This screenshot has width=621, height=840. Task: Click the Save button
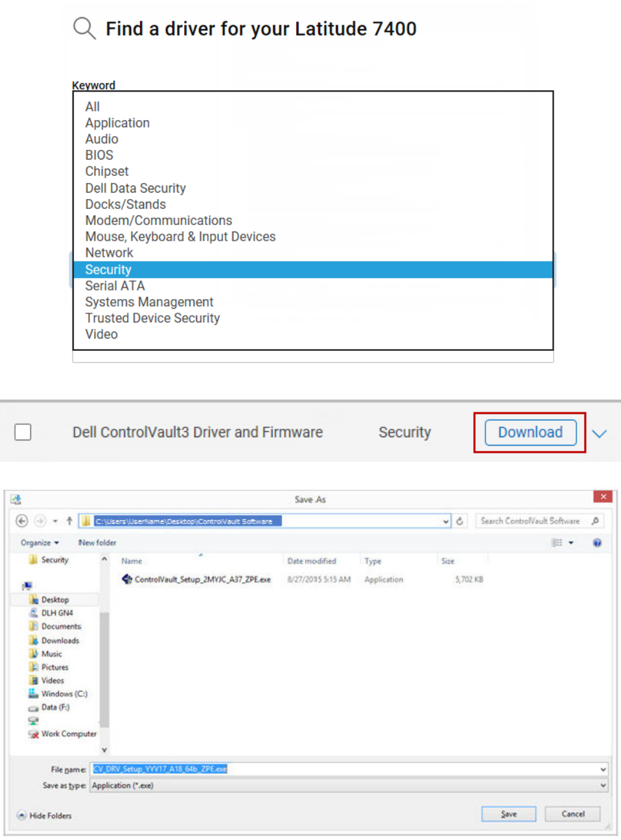click(x=509, y=814)
